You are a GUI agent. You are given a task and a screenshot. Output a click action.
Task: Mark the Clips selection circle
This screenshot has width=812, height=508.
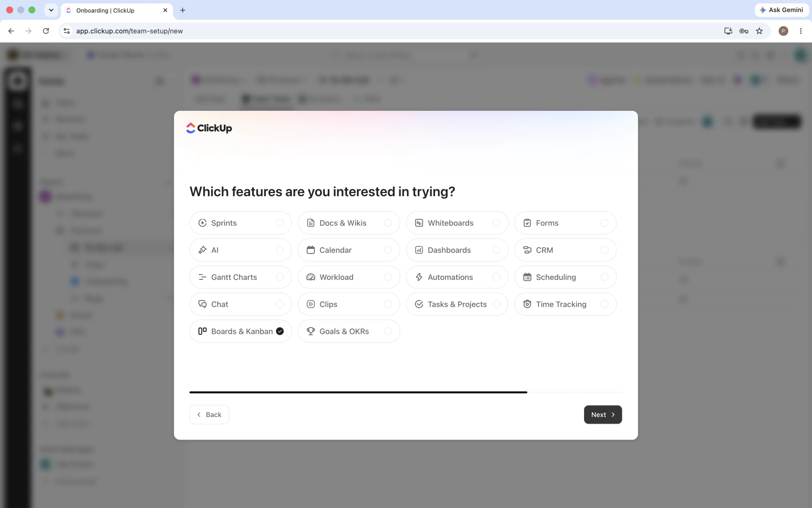388,304
